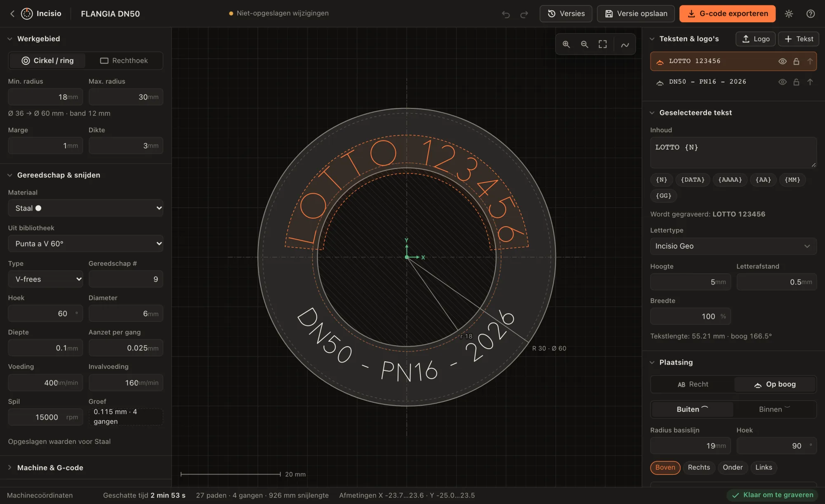Zoom out on the canvas
The image size is (825, 504).
tap(584, 44)
